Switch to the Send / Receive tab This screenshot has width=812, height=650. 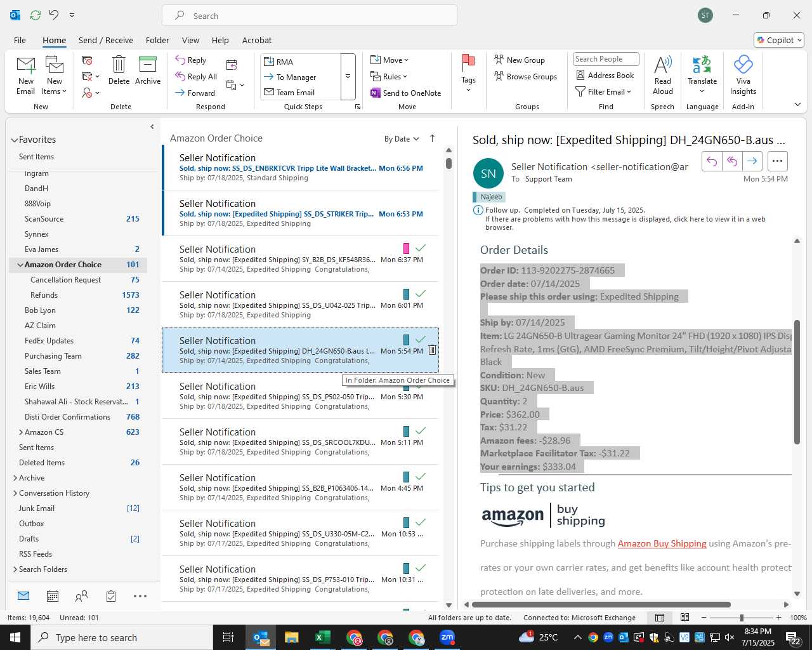click(x=106, y=40)
